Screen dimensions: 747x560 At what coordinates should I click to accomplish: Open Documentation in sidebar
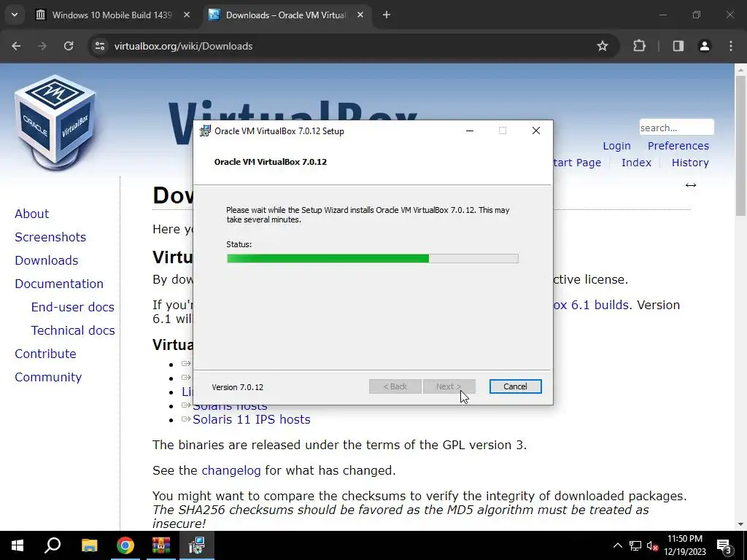59,284
